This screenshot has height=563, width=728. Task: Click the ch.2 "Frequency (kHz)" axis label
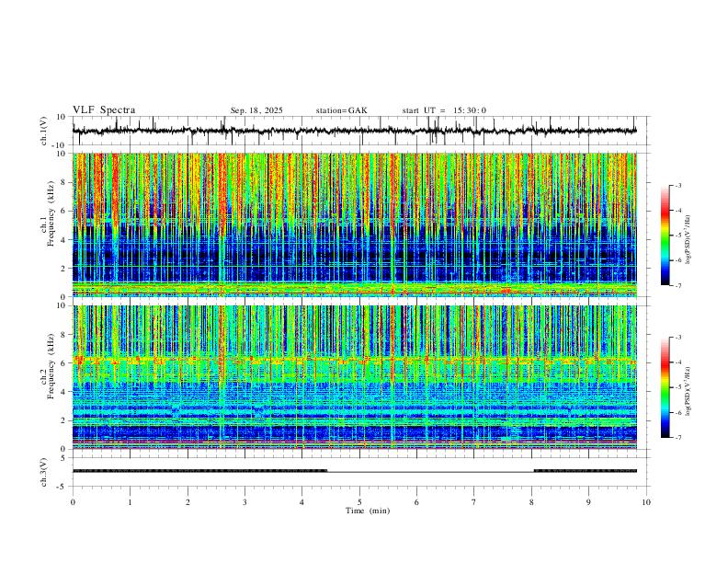tap(51, 366)
